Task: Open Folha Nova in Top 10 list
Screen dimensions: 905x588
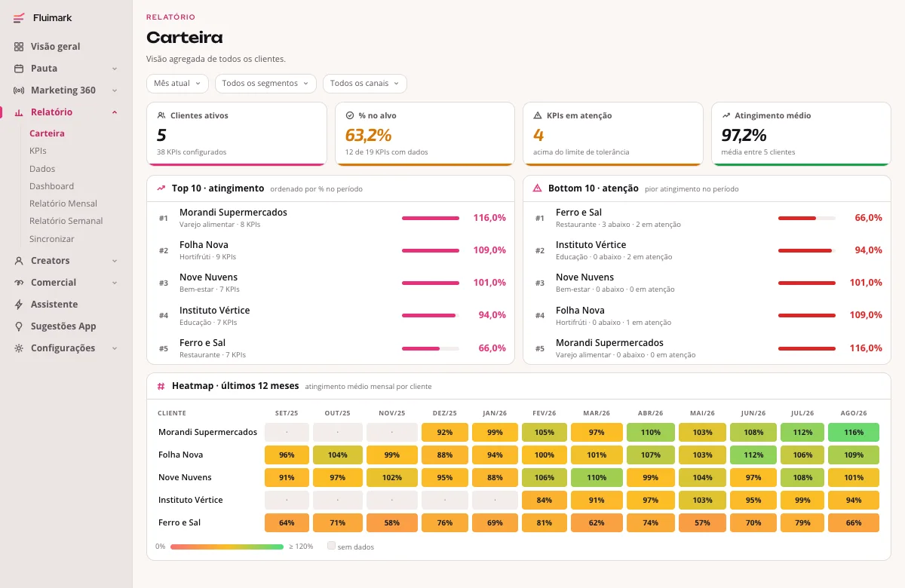Action: pyautogui.click(x=330, y=250)
